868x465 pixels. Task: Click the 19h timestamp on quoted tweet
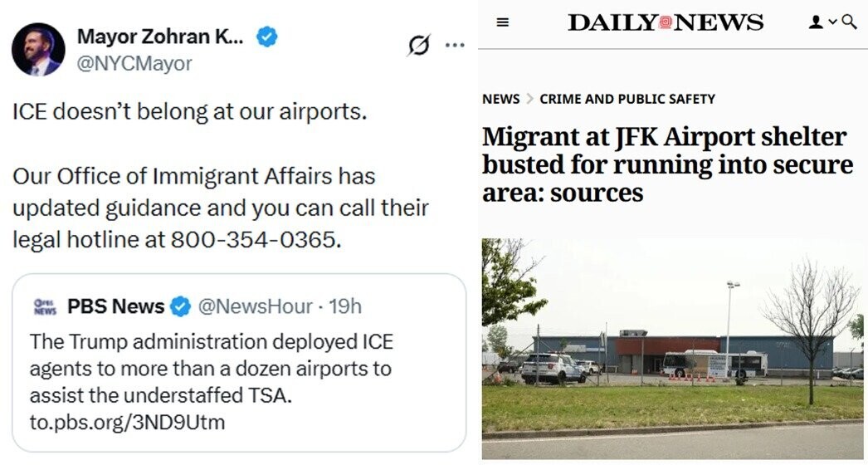tap(345, 306)
